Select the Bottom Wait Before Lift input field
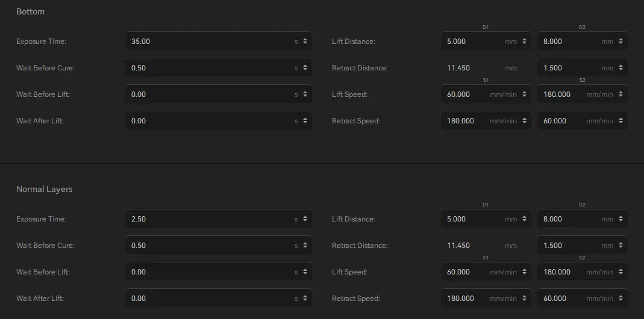Screen dimensions: 644x319 [219, 94]
